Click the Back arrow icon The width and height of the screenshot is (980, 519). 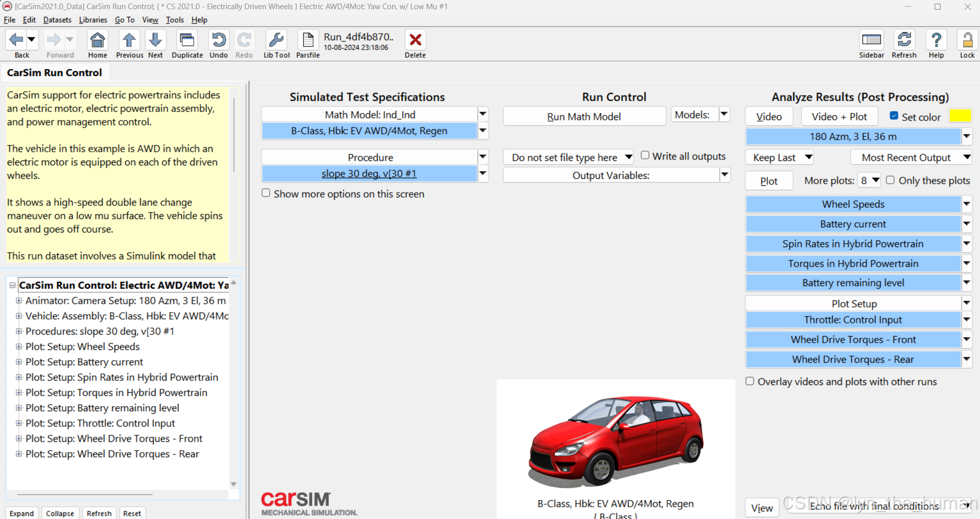tap(16, 39)
